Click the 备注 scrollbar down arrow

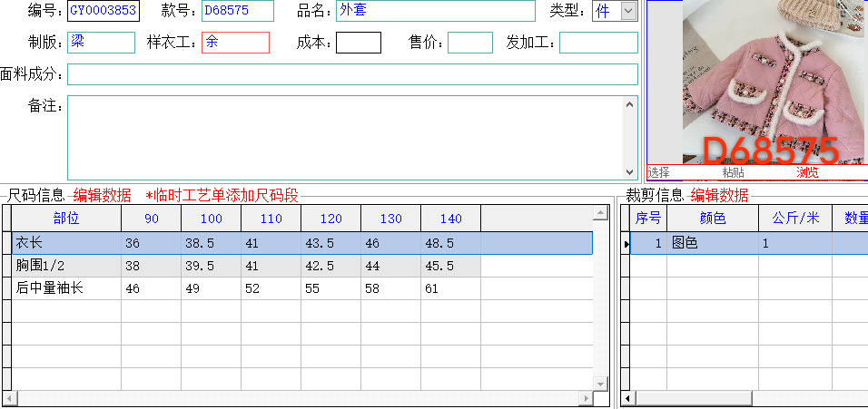pos(630,172)
